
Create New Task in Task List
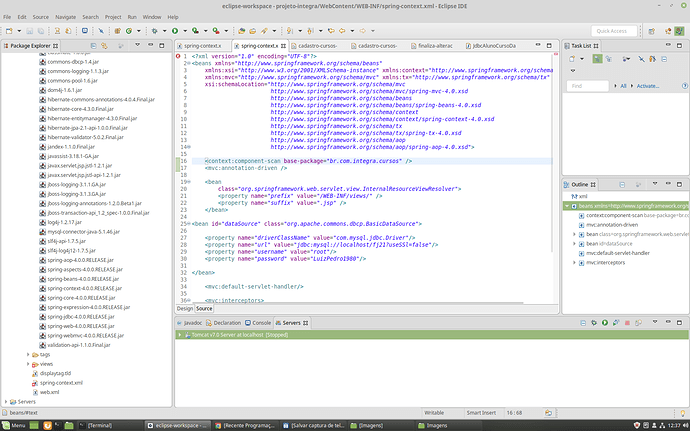572,59
